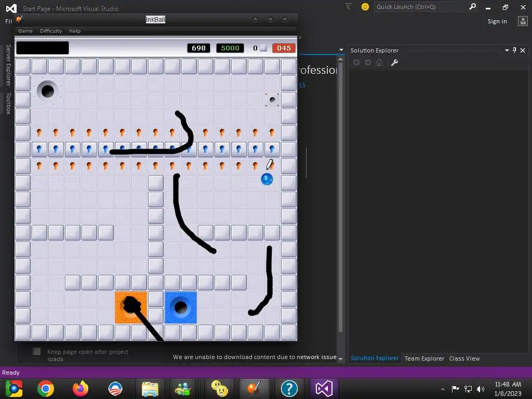Screen dimensions: 532x399
Task: Switch to the Solution Explorer bottom tab
Action: [375, 358]
